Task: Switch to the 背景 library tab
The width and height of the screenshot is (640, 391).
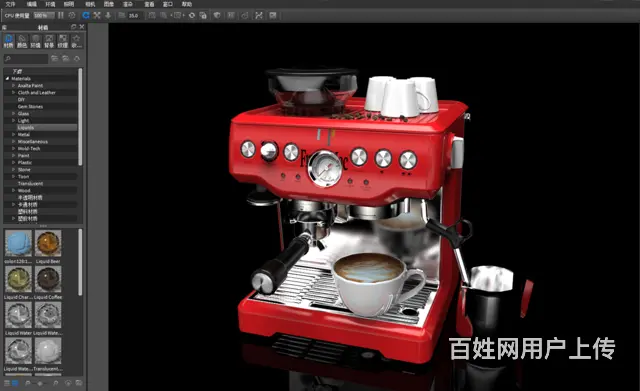Action: tap(49, 41)
